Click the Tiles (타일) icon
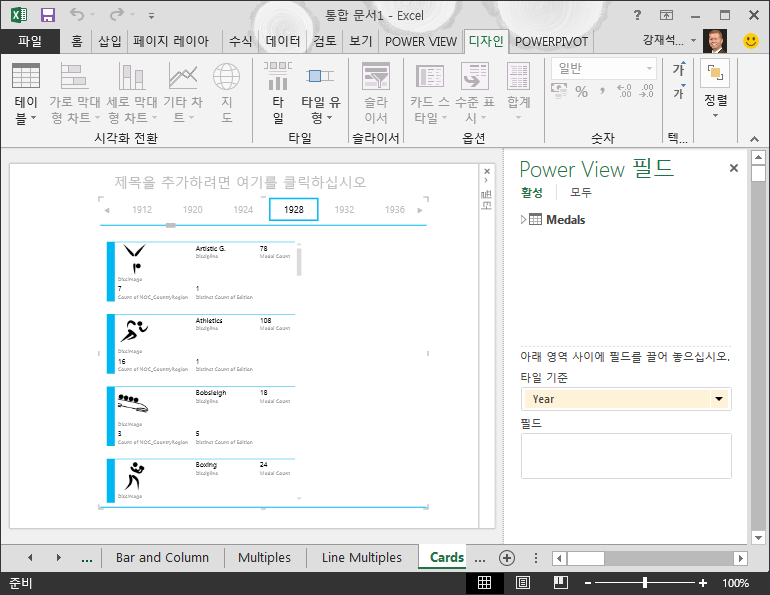770x595 pixels. (x=277, y=76)
